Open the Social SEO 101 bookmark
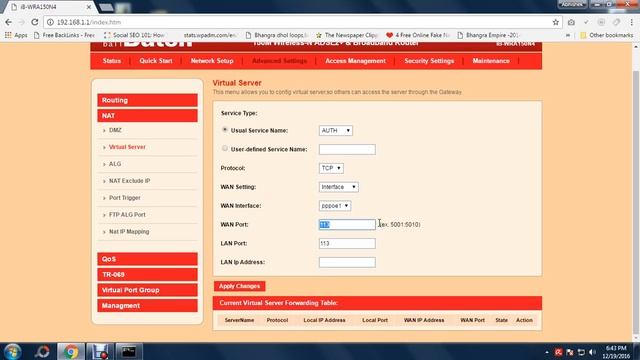The image size is (640, 360). click(134, 35)
